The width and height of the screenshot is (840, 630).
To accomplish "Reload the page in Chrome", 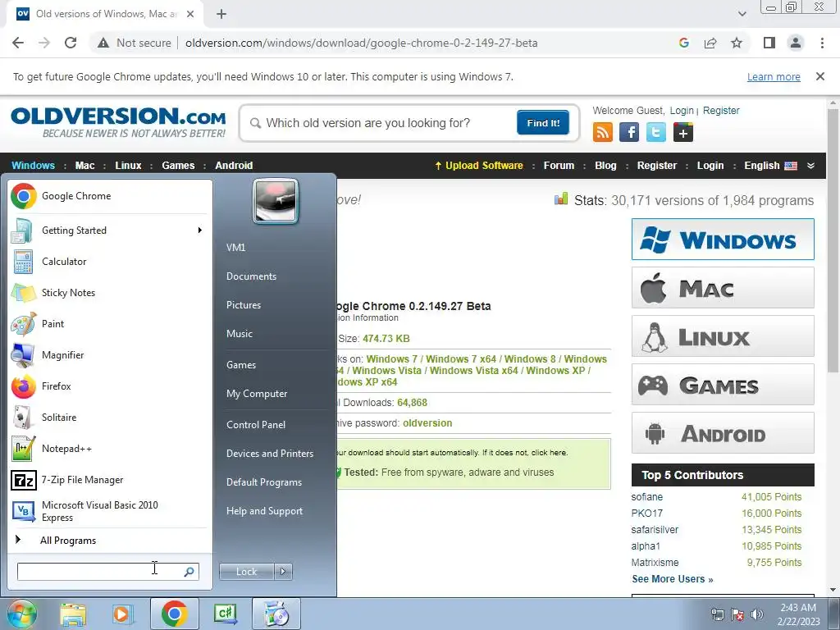I will pyautogui.click(x=71, y=43).
